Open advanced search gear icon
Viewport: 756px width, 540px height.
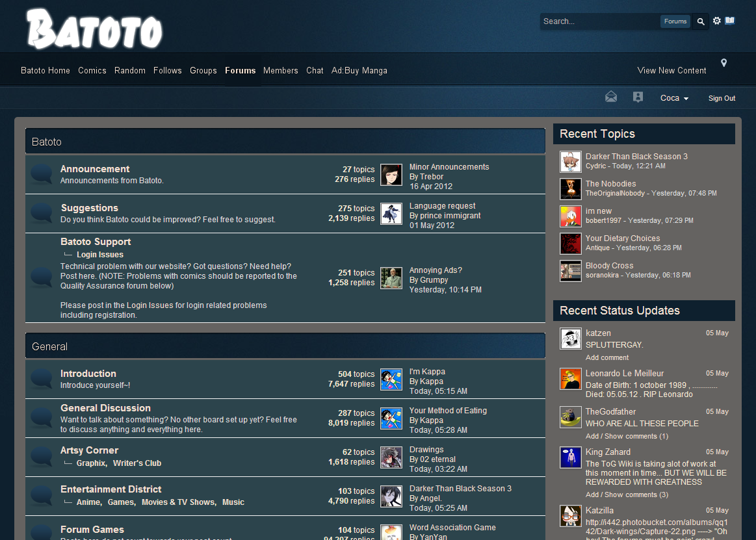click(717, 21)
